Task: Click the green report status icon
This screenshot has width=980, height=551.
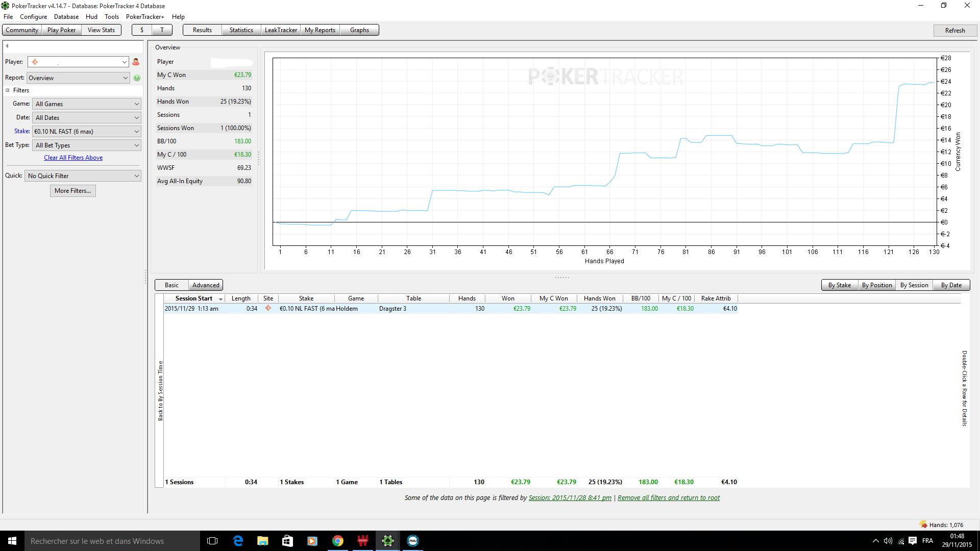Action: coord(137,78)
